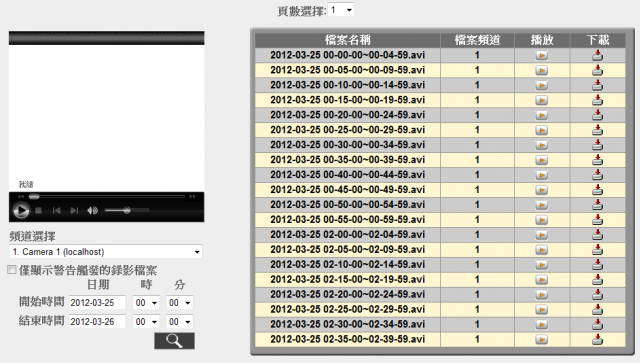640x363 pixels.
Task: Open the start time minute dropdown
Action: coord(180,303)
